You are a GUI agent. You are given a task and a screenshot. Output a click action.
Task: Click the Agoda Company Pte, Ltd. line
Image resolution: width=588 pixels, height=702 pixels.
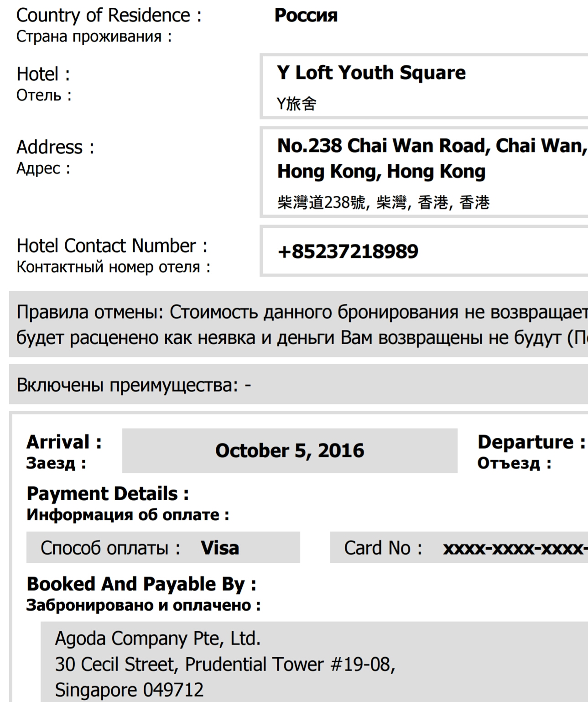(157, 639)
